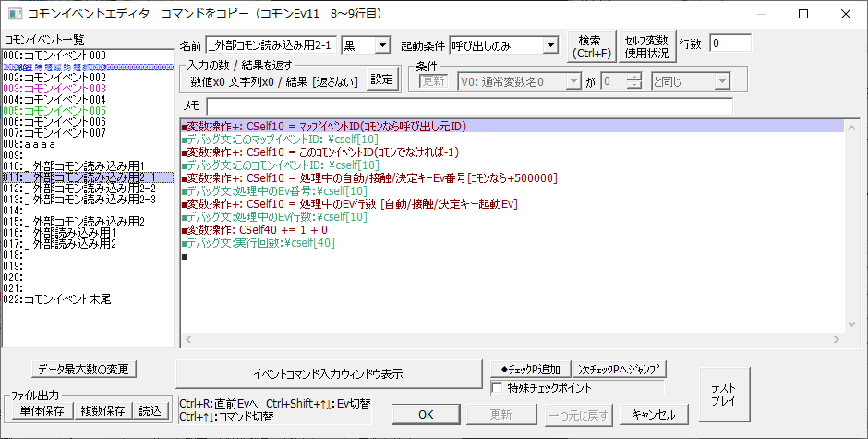868x439 pixels.
Task: Open the 起動条件 dropdown 呼び出しのみ
Action: click(504, 45)
